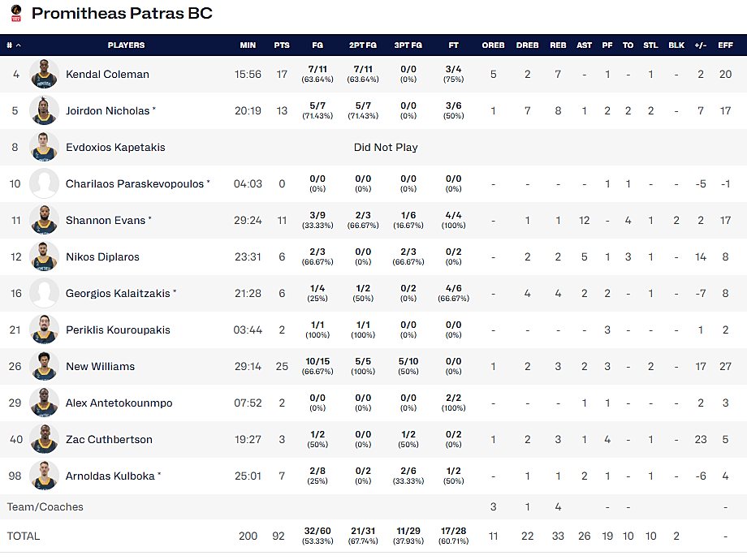Sort table by FT column header
The height and width of the screenshot is (560, 747).
point(454,45)
